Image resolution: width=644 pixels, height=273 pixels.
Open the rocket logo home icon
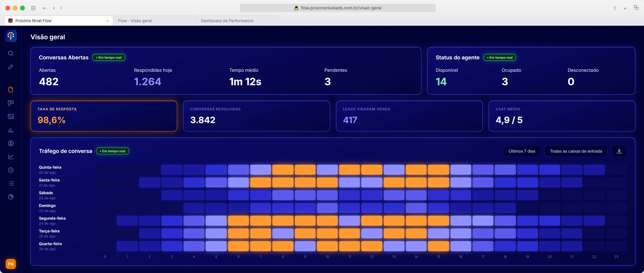[11, 36]
